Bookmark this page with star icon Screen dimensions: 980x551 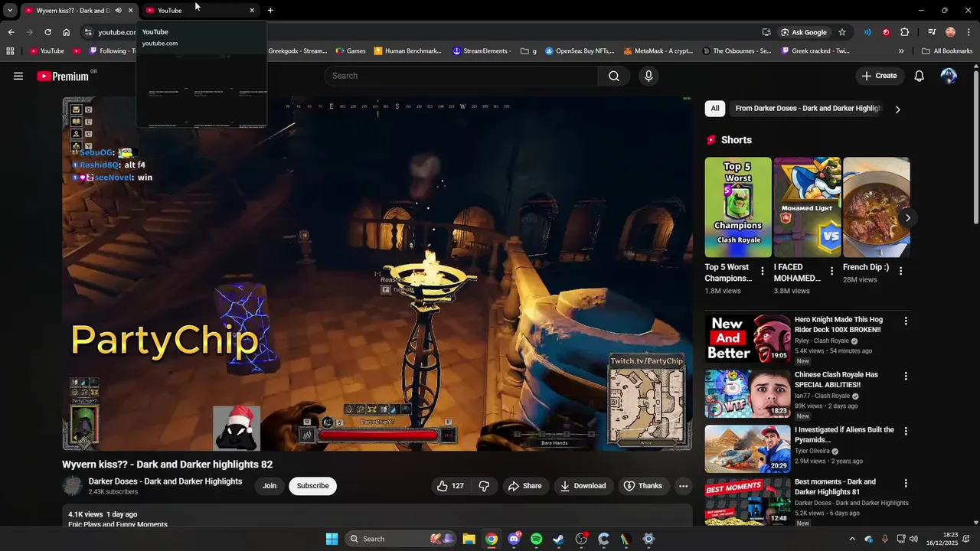842,32
